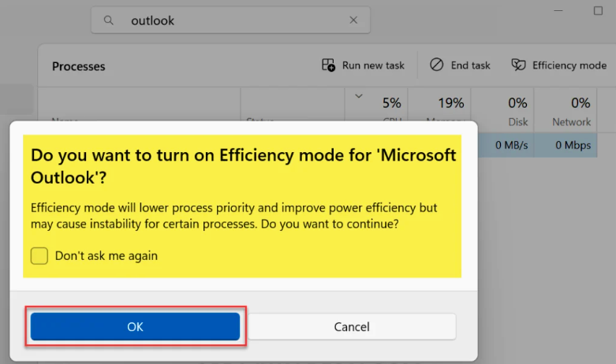This screenshot has width=616, height=364.
Task: Click the Processes page heading
Action: [x=78, y=66]
